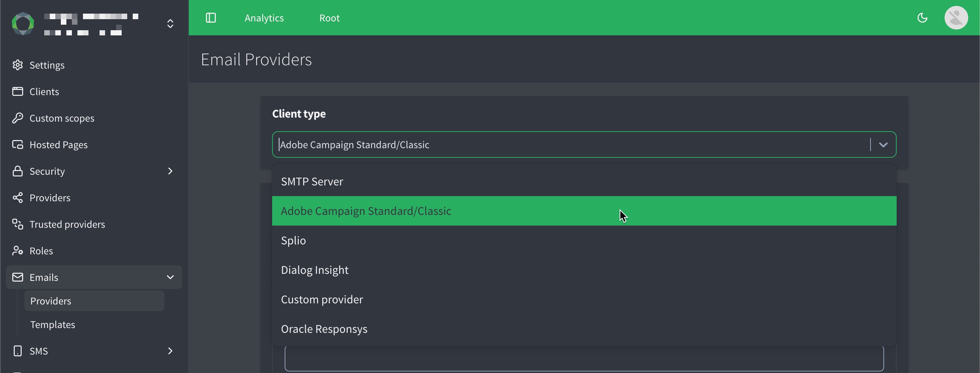Choose Splio from the list
980x373 pixels.
point(584,241)
